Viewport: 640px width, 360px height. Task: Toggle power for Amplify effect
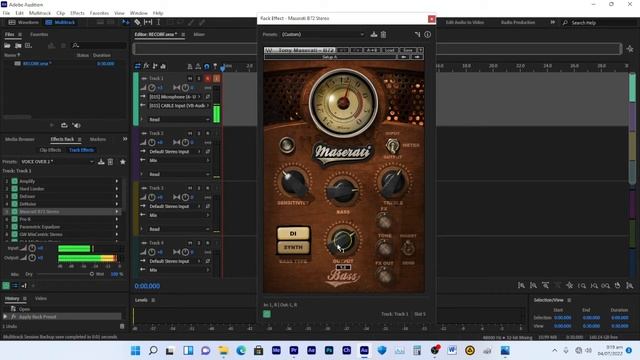[x=14, y=181]
